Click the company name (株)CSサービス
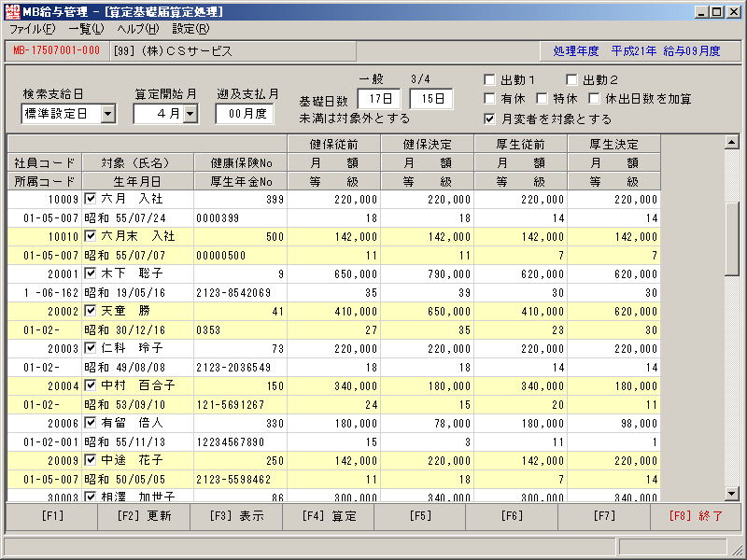Image resolution: width=747 pixels, height=560 pixels. [x=186, y=51]
